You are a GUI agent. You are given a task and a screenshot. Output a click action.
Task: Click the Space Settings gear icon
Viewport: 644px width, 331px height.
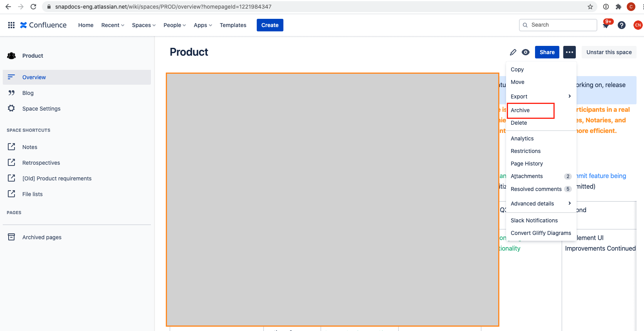click(x=11, y=108)
